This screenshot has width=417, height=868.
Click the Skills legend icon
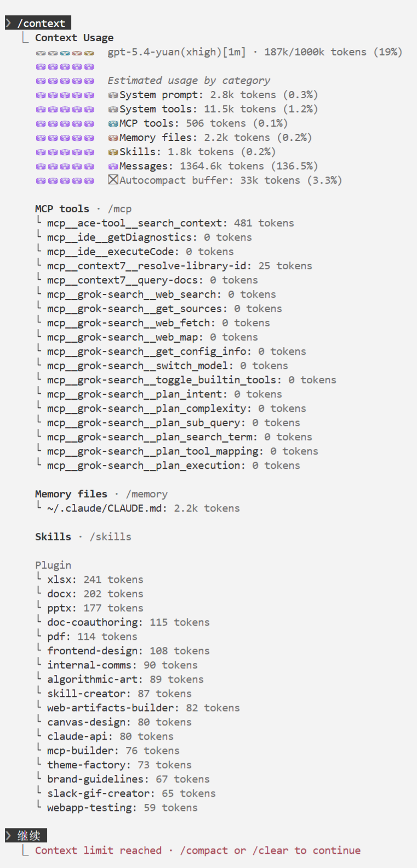pos(113,152)
